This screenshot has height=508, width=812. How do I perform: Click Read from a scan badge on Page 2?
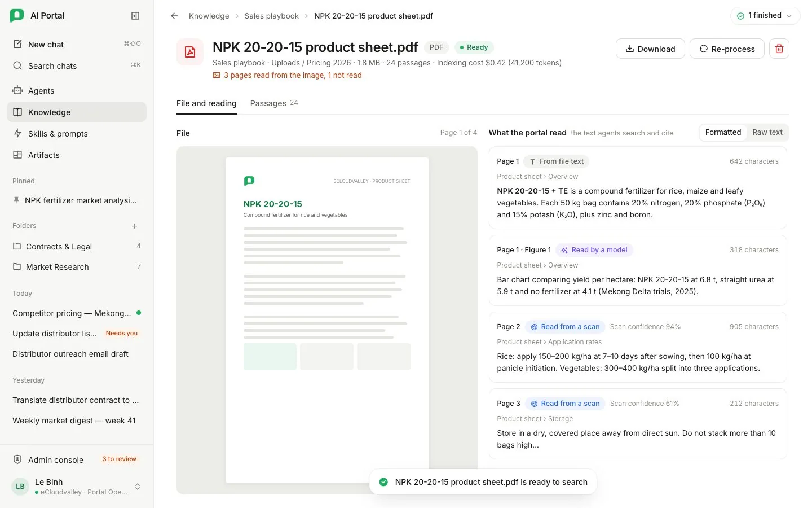pyautogui.click(x=565, y=326)
